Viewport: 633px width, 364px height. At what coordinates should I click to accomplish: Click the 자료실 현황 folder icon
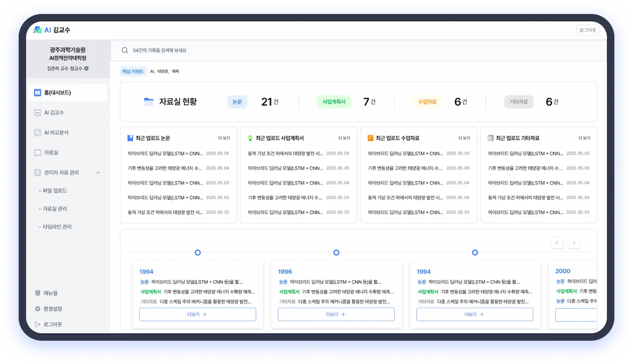149,102
